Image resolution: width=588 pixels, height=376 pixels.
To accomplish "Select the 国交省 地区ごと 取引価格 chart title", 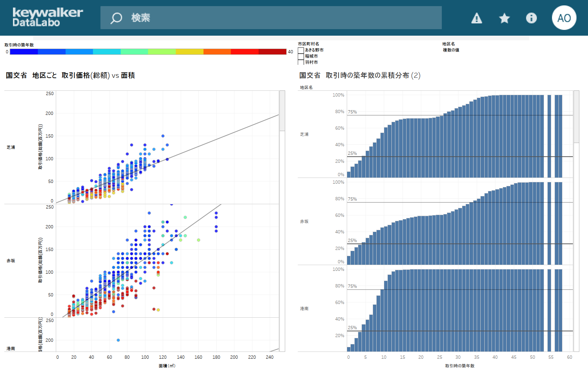I will tap(70, 75).
